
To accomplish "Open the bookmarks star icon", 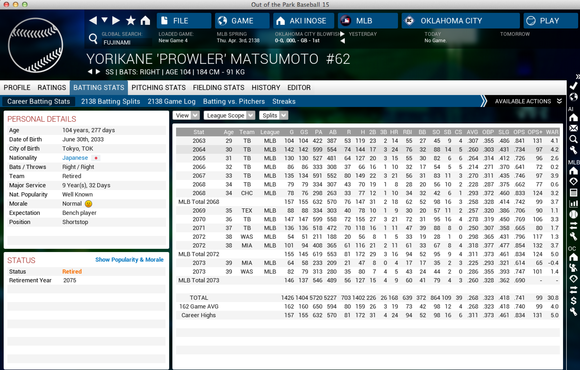I will coord(131,21).
